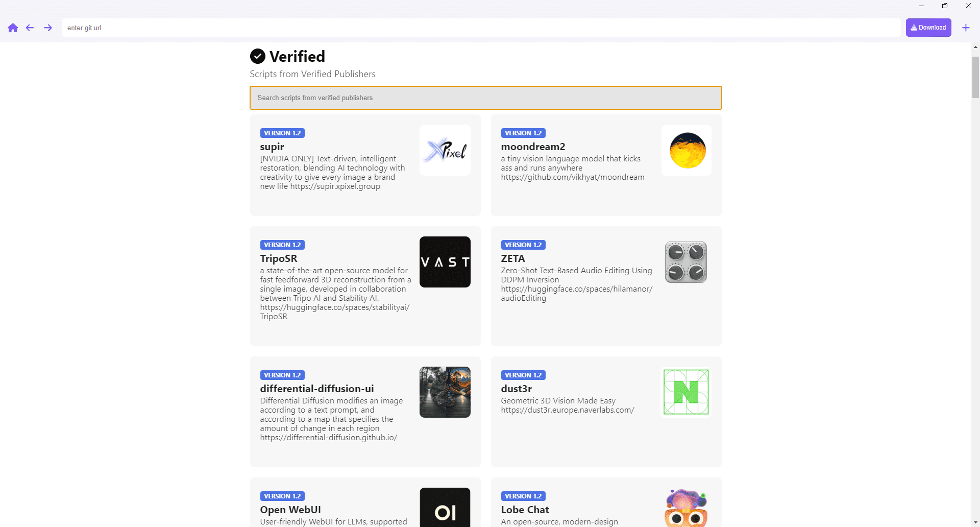Open the ZETA script card title
This screenshot has width=980, height=527.
tap(513, 259)
